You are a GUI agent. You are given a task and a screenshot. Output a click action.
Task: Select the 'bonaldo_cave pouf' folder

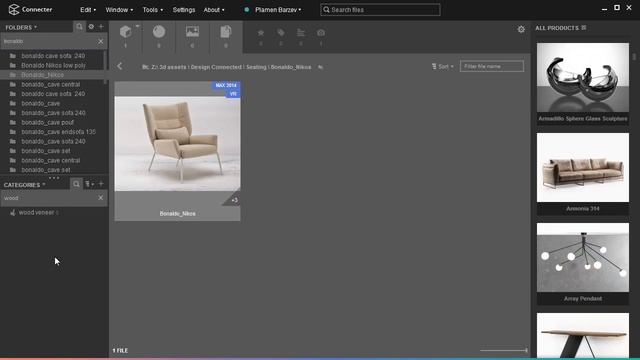47,122
